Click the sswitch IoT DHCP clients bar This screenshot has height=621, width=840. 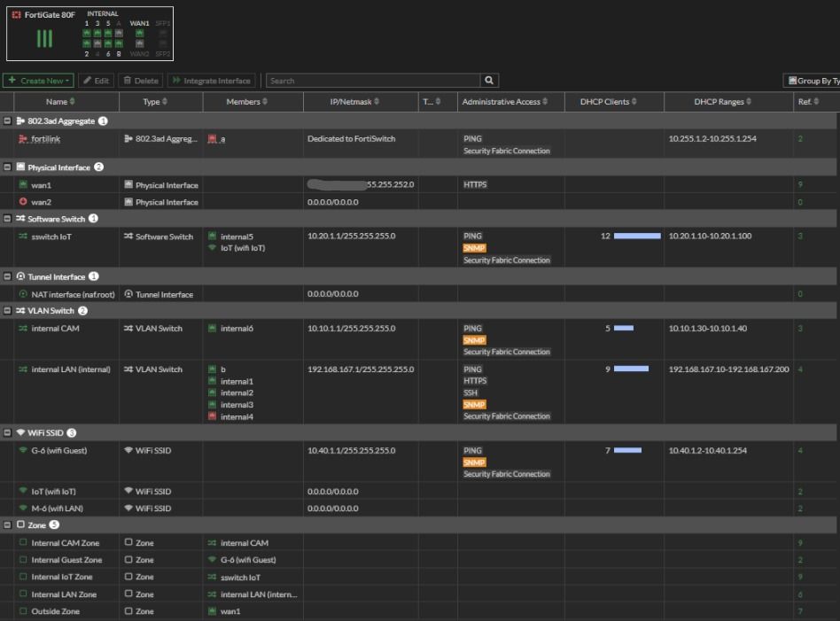coord(637,237)
